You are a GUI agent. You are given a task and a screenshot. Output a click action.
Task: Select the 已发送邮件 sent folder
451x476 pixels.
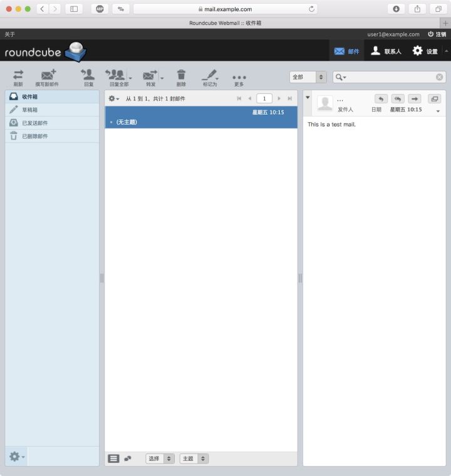pos(35,123)
